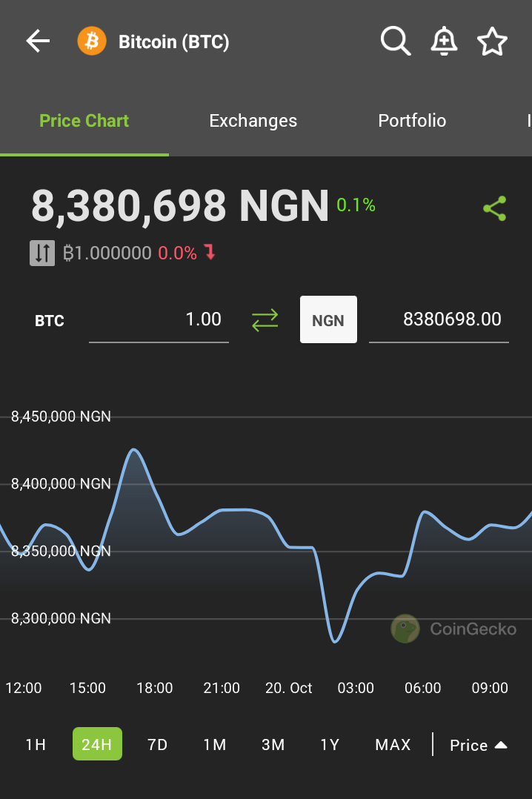Choose the MAX time range
The height and width of the screenshot is (799, 532).
393,744
